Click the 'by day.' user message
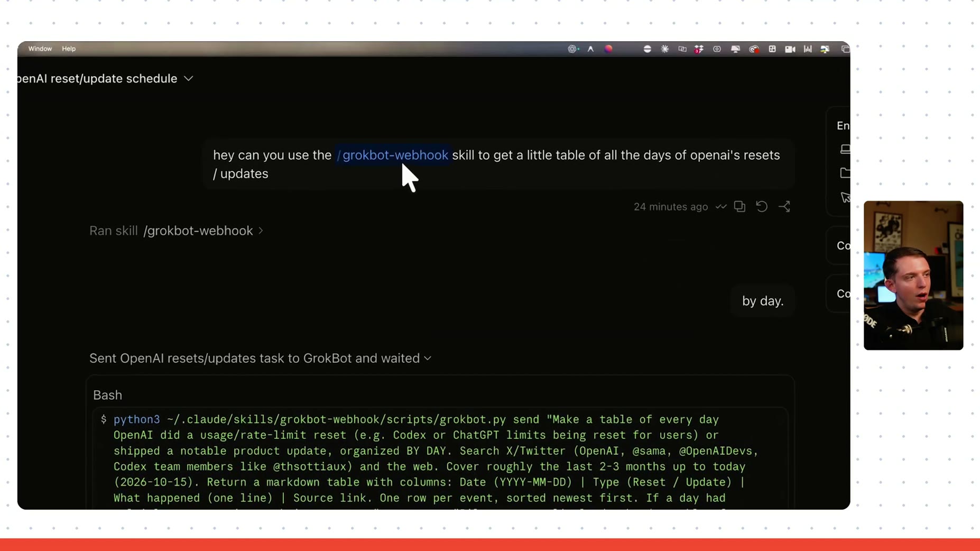 (762, 301)
